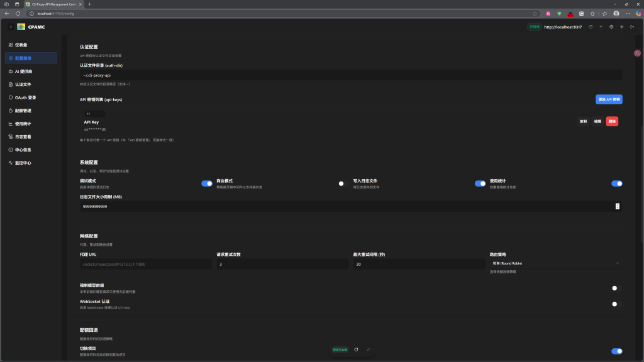Copy the API key with 复制

click(x=583, y=121)
